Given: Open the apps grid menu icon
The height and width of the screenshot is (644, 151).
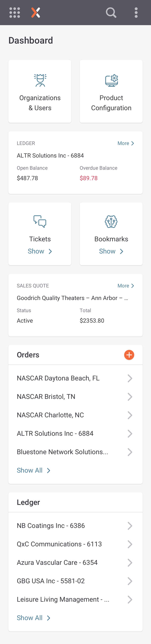Looking at the screenshot, I should click(x=15, y=13).
